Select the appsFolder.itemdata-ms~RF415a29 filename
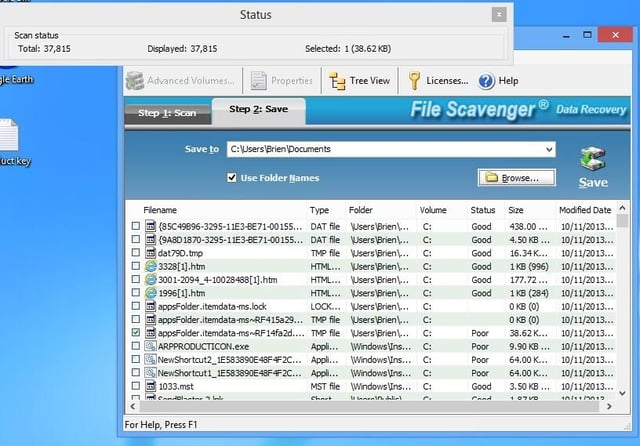This screenshot has height=446, width=640. tap(230, 320)
